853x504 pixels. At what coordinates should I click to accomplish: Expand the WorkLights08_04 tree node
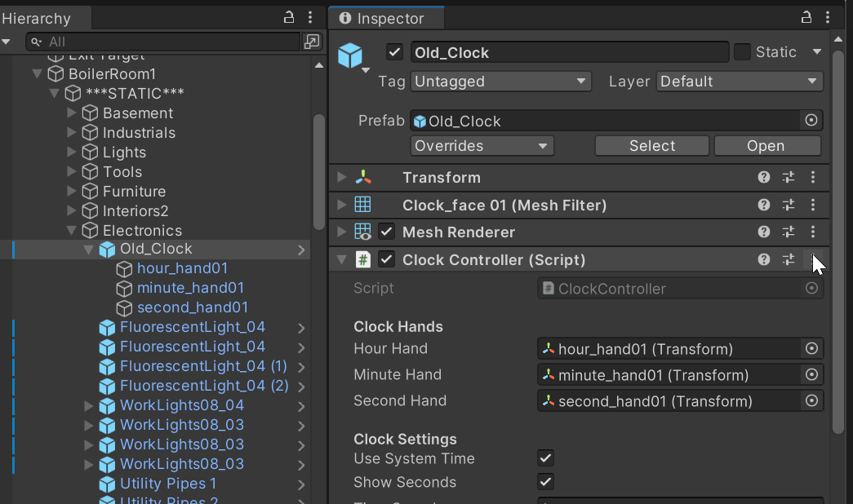tap(89, 405)
